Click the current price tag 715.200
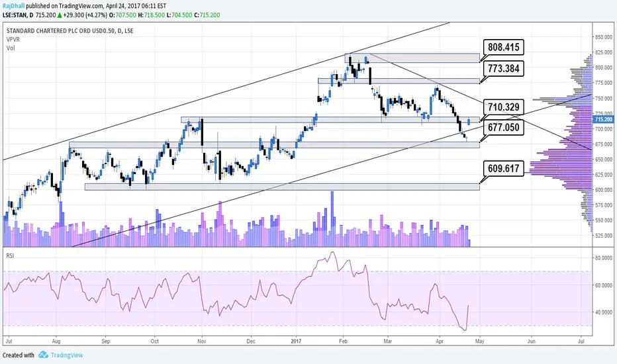 pyautogui.click(x=603, y=119)
